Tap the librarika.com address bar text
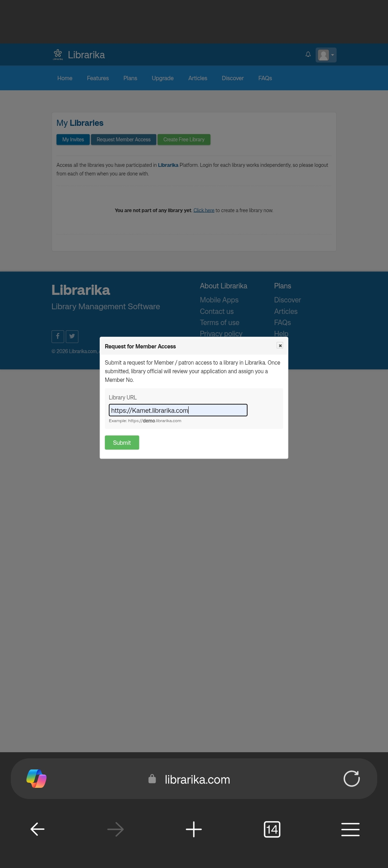388x868 pixels. point(197,780)
